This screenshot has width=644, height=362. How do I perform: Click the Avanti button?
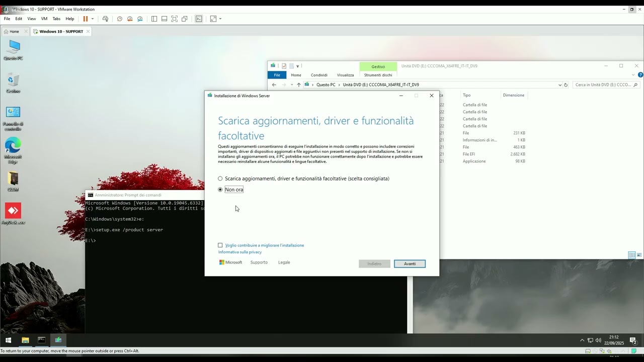click(x=410, y=263)
